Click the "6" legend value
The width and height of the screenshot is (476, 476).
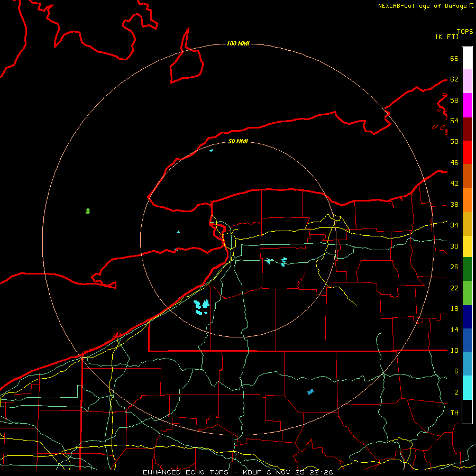[456, 371]
